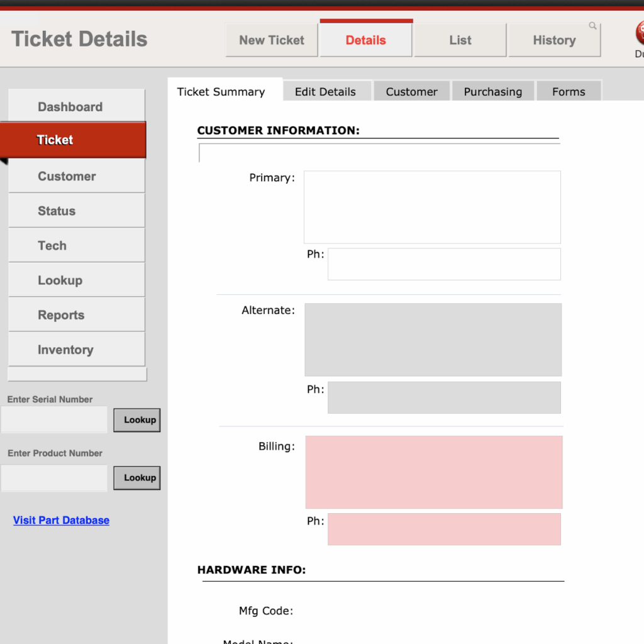This screenshot has width=644, height=644.
Task: Open the Forms sub-tab
Action: (569, 92)
